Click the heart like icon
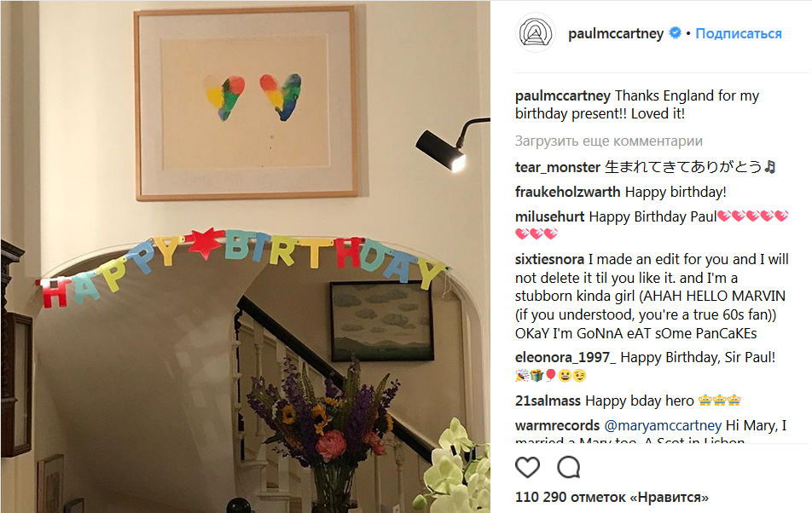This screenshot has height=513, width=812. [x=528, y=467]
